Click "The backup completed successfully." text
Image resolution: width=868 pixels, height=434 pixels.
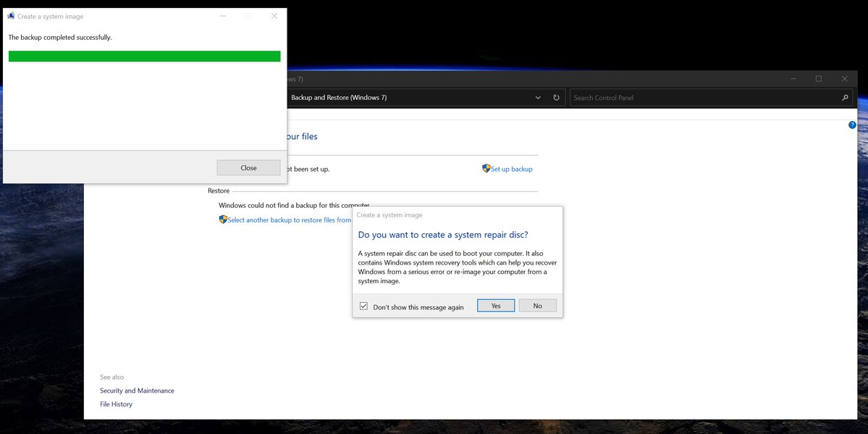[60, 37]
